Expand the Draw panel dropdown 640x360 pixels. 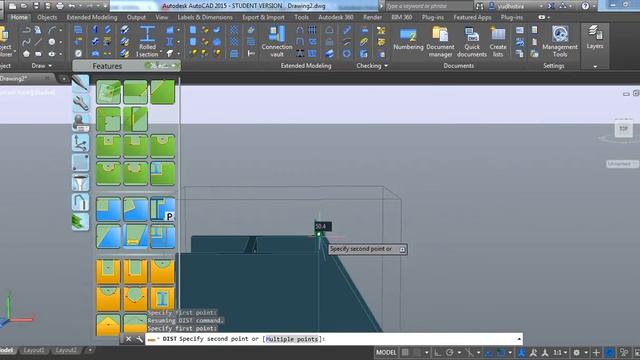point(50,66)
